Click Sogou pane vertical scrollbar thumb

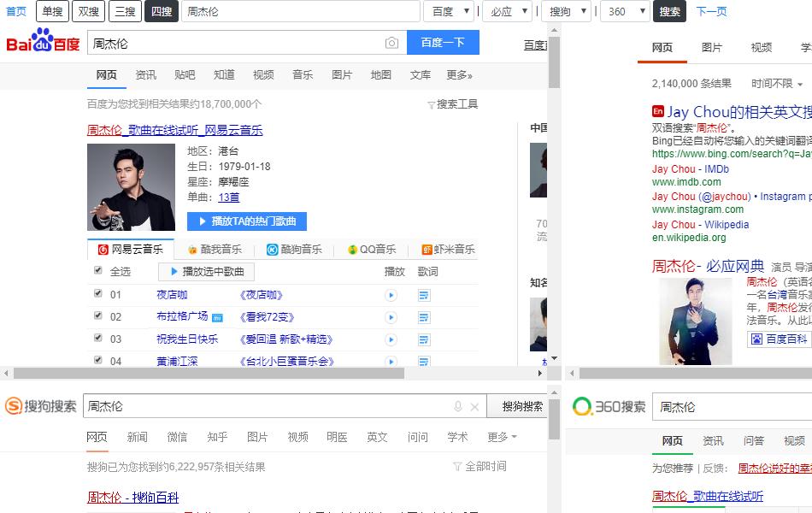click(x=554, y=419)
